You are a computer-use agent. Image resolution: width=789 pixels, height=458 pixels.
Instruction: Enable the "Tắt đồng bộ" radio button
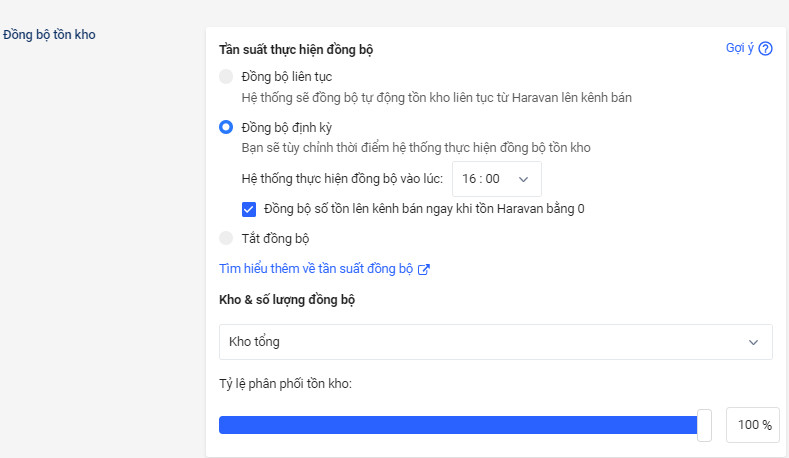(226, 238)
